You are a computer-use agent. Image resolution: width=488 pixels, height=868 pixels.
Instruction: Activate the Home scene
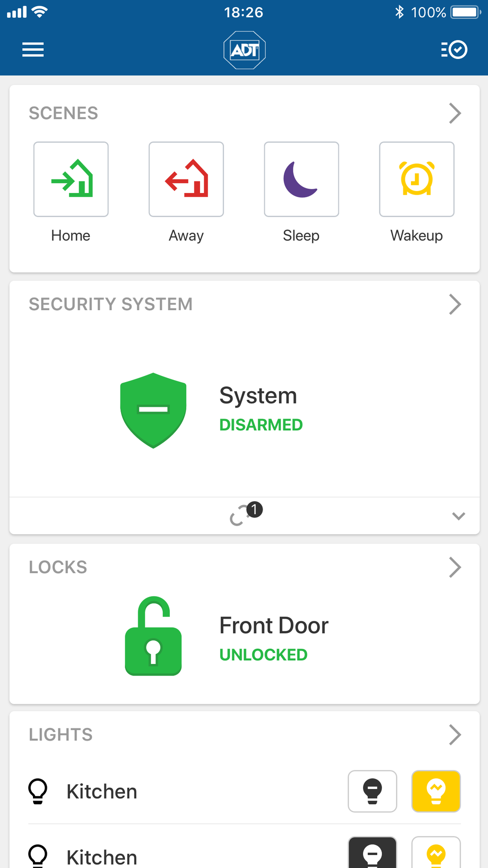click(x=71, y=179)
